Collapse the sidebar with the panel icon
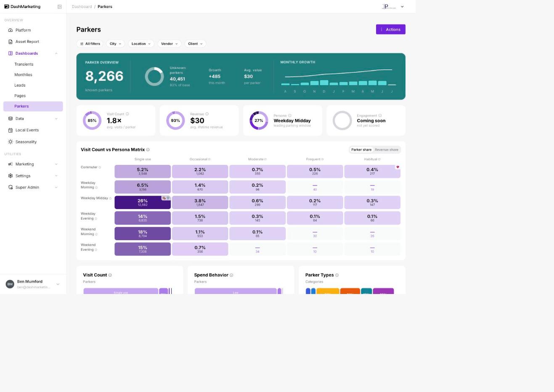The height and width of the screenshot is (392, 554). [x=59, y=7]
